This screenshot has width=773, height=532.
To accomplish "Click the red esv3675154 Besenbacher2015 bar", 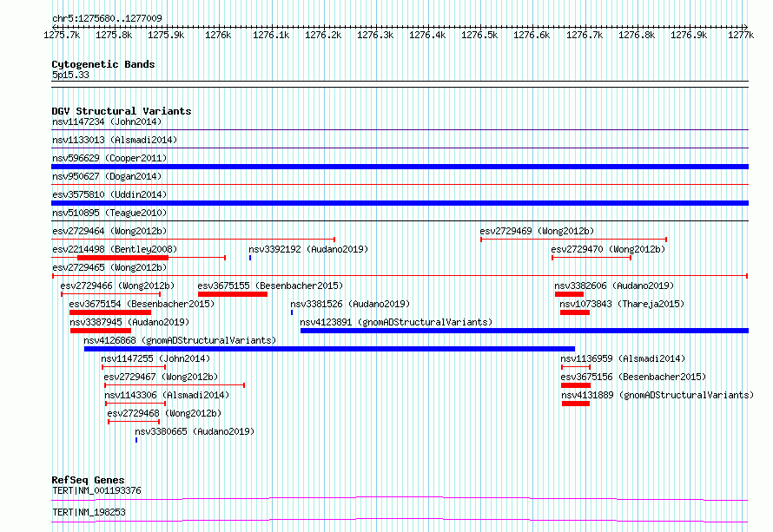I will (x=110, y=312).
